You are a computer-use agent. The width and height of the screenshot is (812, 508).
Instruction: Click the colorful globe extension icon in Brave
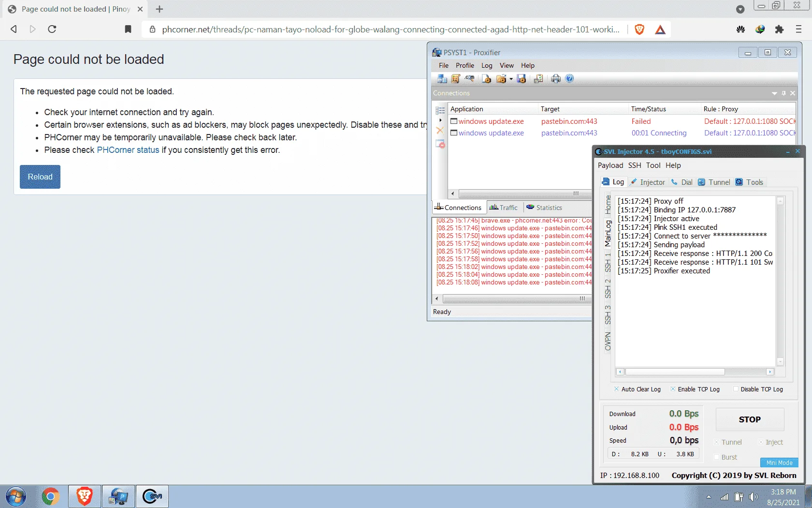(x=760, y=30)
